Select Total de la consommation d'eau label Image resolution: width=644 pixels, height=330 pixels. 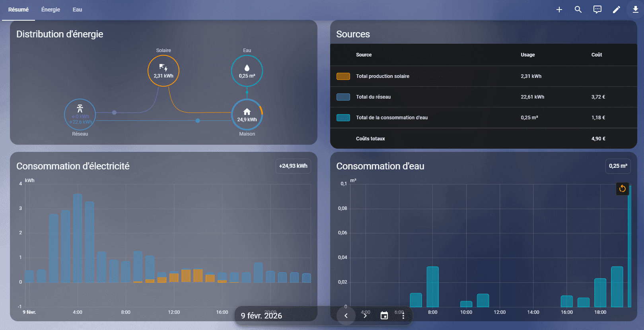(392, 118)
